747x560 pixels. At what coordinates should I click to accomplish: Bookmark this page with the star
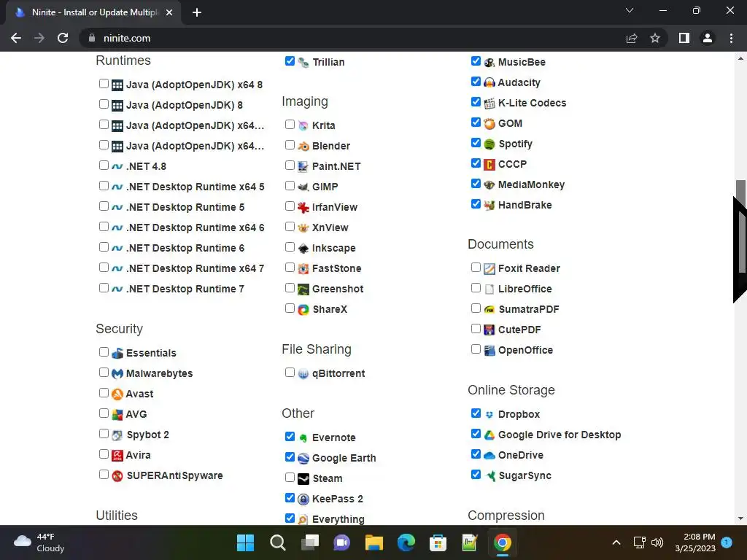pos(655,38)
